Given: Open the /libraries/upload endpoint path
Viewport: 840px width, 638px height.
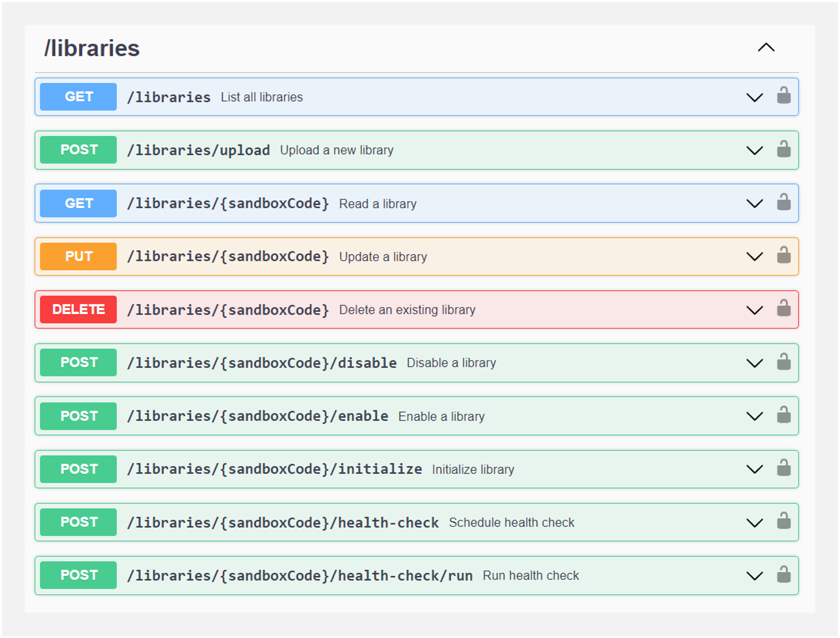Looking at the screenshot, I should click(x=199, y=150).
